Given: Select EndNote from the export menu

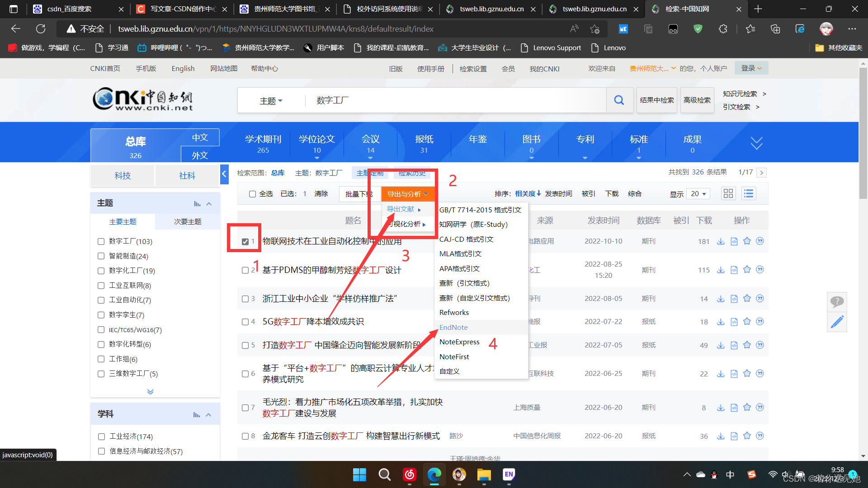Looking at the screenshot, I should point(453,327).
